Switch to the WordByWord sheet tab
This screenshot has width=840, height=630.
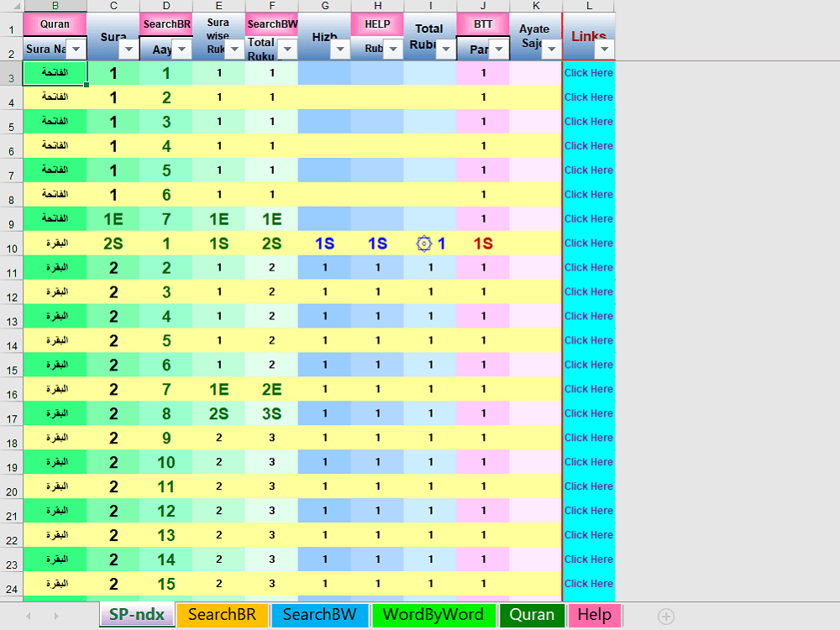(433, 615)
